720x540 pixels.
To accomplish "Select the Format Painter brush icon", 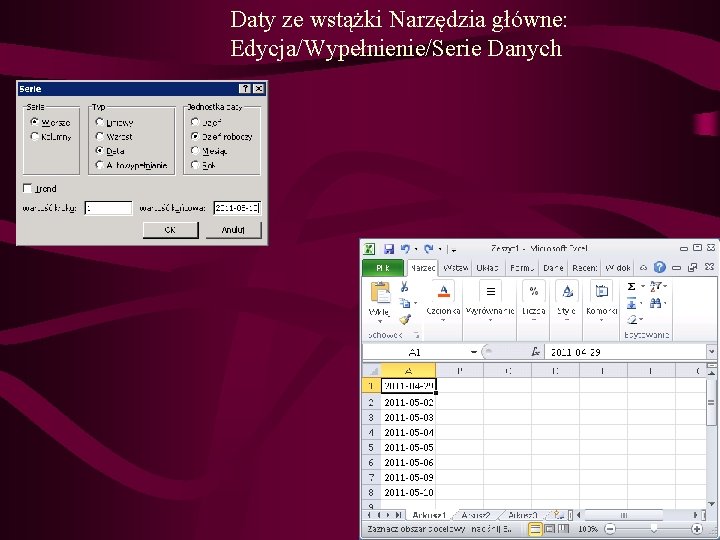I will point(405,319).
